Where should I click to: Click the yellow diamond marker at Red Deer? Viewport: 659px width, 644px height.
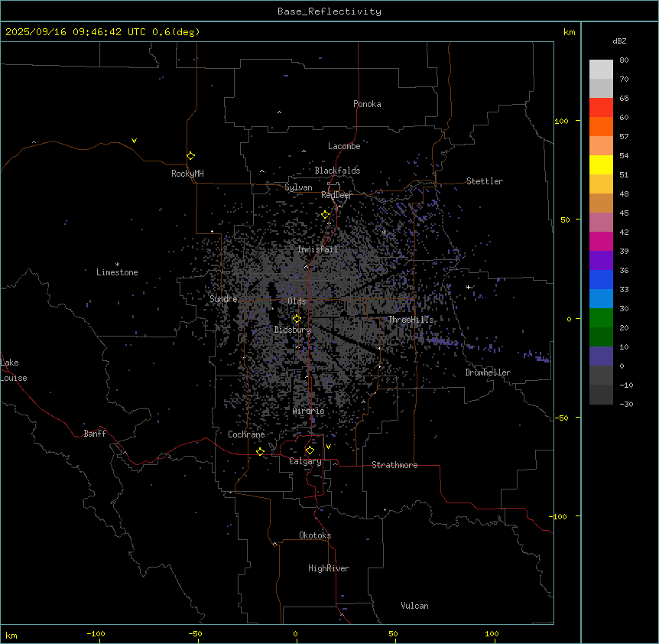[x=325, y=215]
